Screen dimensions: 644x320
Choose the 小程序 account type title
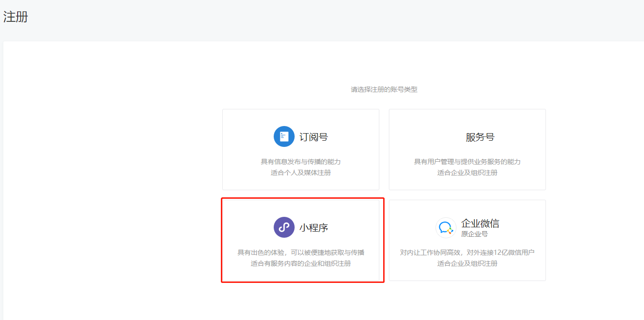coord(314,228)
